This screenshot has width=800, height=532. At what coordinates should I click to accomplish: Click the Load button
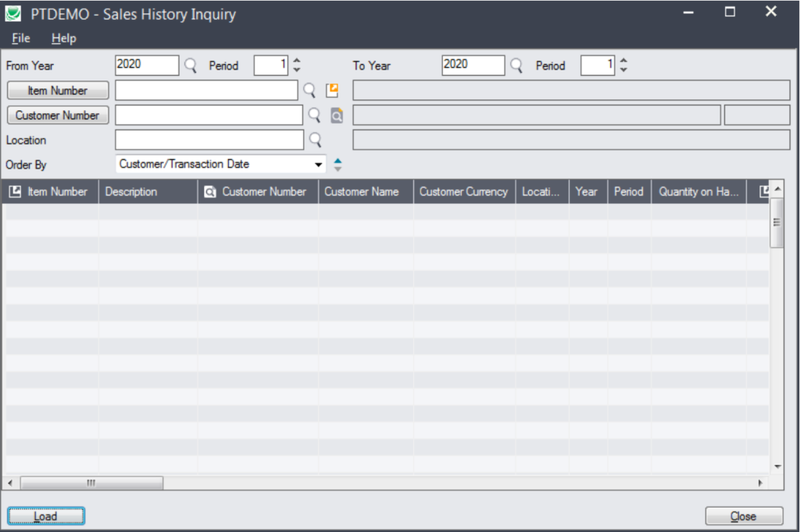(46, 516)
